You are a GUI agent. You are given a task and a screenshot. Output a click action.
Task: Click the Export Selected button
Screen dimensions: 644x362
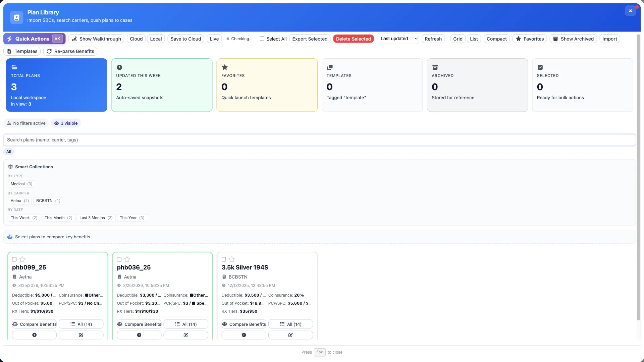point(309,39)
